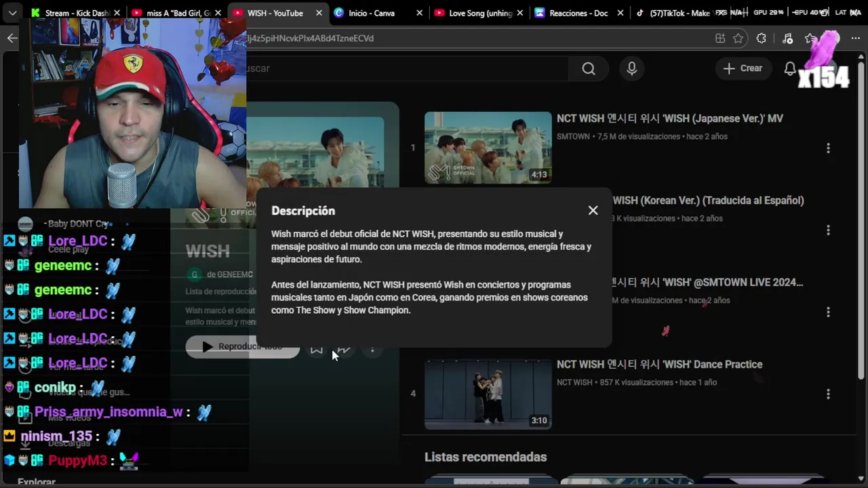Save playlist with bookmark icon
Image resolution: width=868 pixels, height=488 pixels.
[x=317, y=348]
